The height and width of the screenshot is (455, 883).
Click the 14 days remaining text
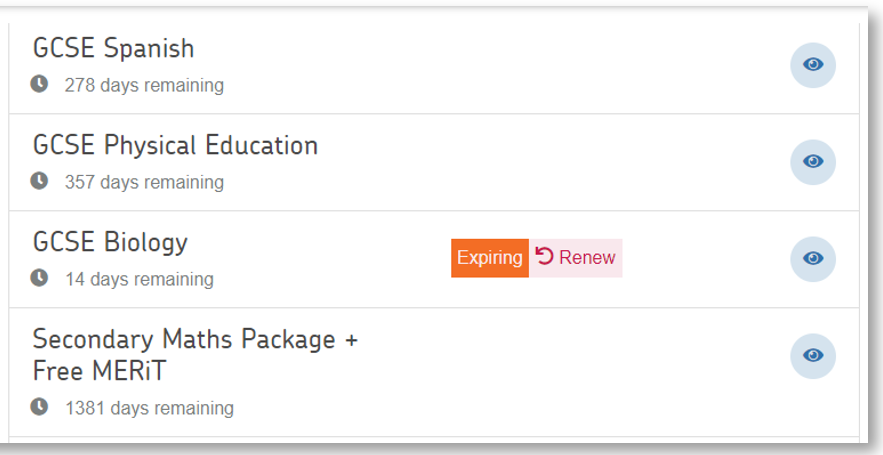[139, 280]
